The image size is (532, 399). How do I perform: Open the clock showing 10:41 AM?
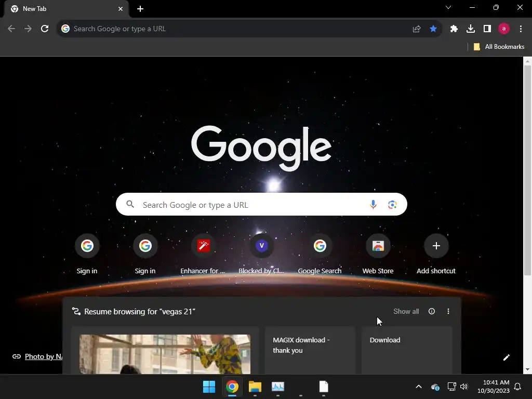494,387
